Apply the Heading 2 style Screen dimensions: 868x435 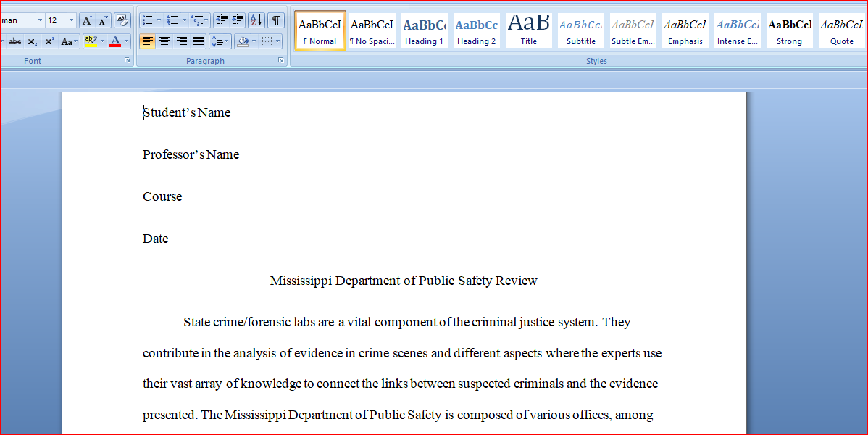(x=477, y=31)
